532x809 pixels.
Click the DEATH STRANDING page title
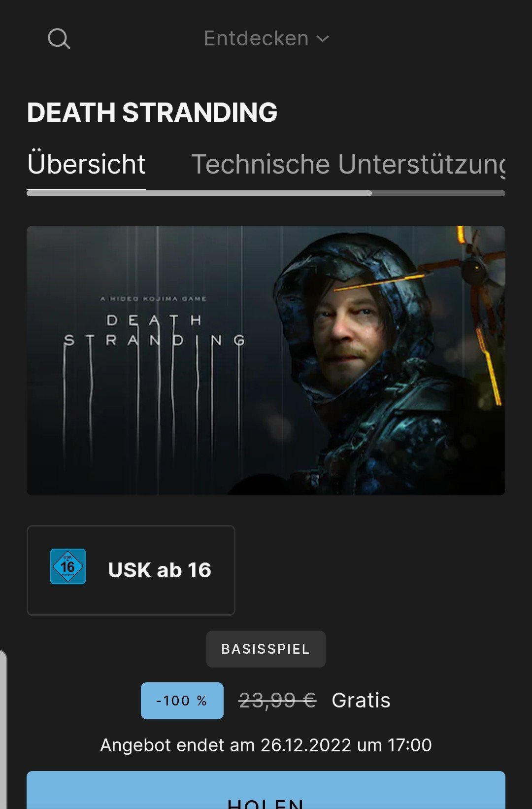point(152,112)
